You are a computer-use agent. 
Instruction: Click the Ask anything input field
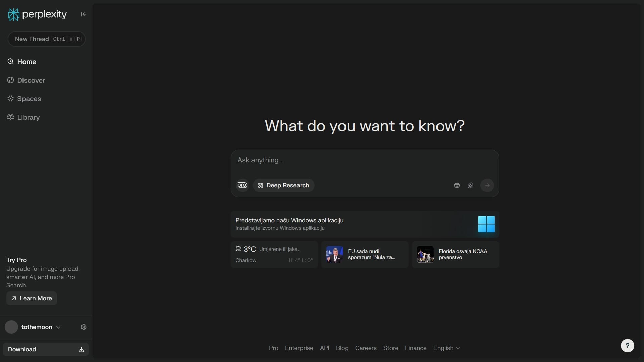point(365,160)
